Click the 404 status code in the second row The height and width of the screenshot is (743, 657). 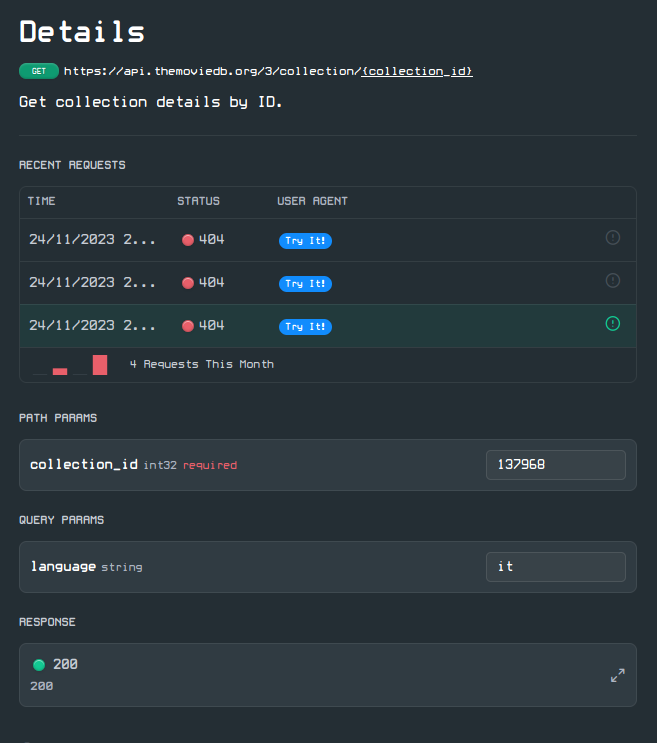pyautogui.click(x=211, y=282)
